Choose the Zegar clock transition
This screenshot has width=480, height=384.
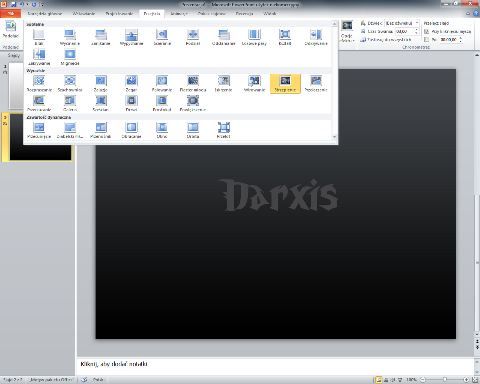[131, 83]
